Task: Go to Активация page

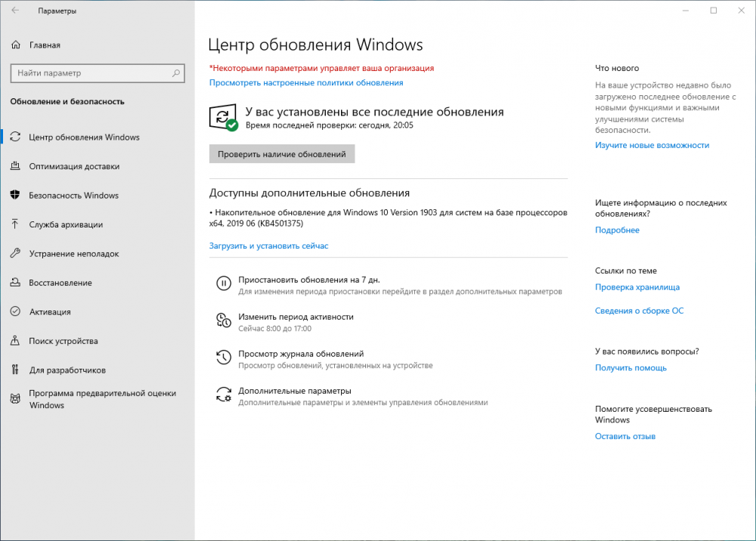Action: coord(50,312)
